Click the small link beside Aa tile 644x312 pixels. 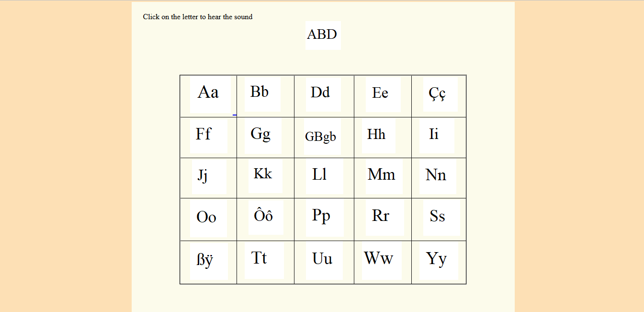235,115
